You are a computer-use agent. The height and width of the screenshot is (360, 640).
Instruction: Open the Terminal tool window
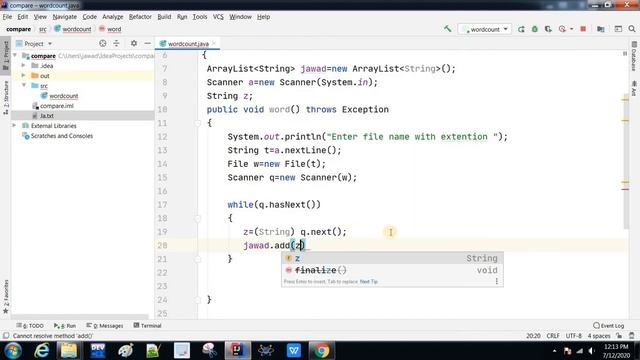coord(148,326)
